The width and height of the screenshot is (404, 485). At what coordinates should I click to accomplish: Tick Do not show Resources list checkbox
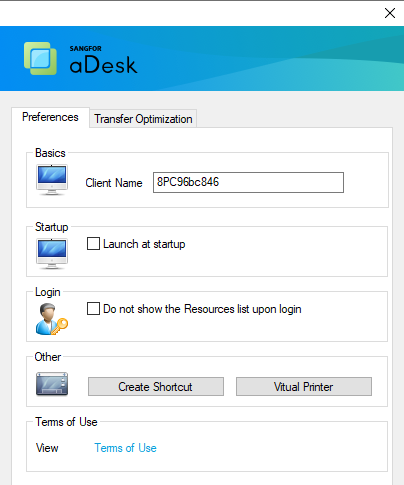tap(93, 308)
